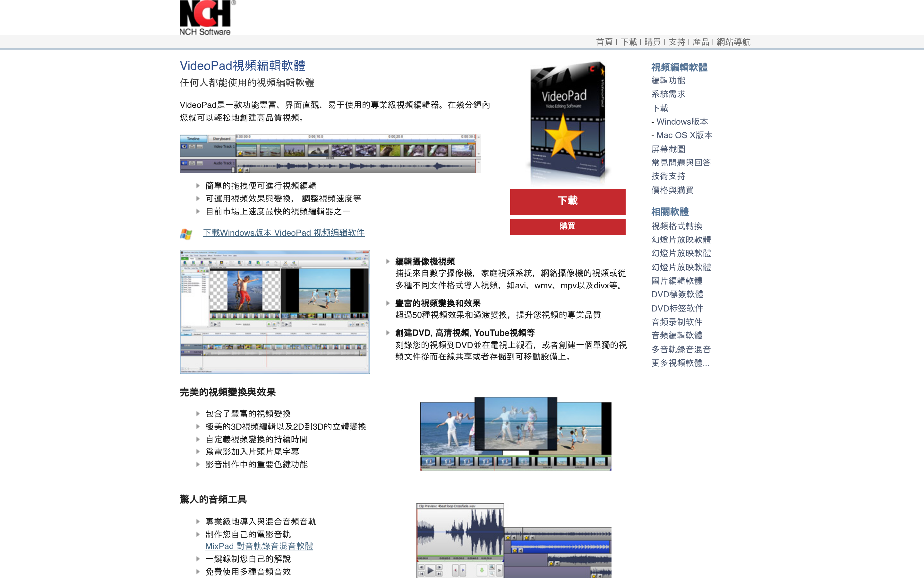Open 編輯功能 in sidebar
The height and width of the screenshot is (578, 924).
(668, 81)
